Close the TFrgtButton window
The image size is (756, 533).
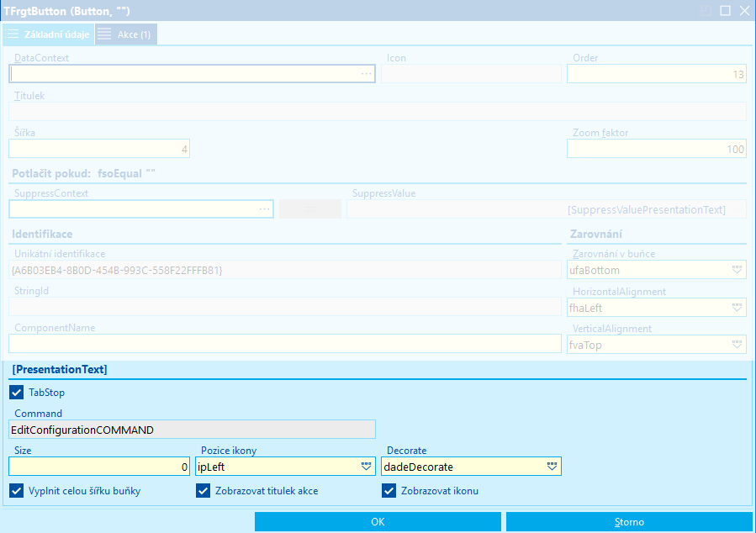[744, 11]
